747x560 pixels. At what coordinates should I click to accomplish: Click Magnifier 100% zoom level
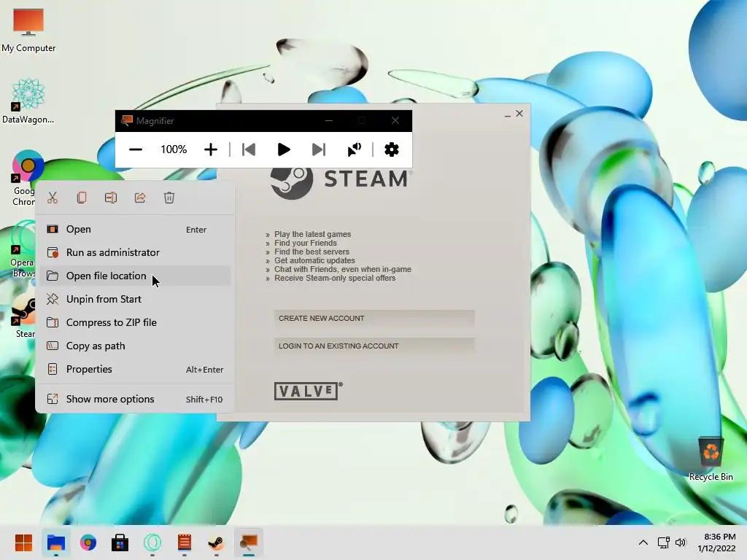point(174,149)
